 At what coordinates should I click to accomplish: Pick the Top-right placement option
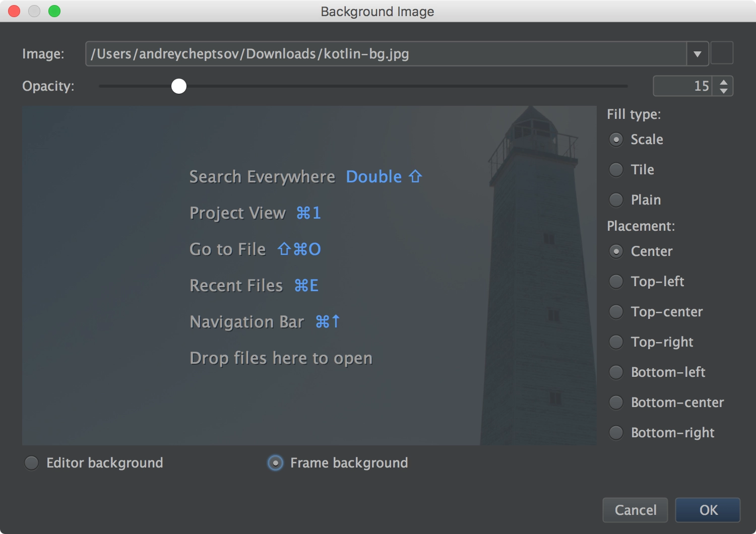(x=651, y=342)
